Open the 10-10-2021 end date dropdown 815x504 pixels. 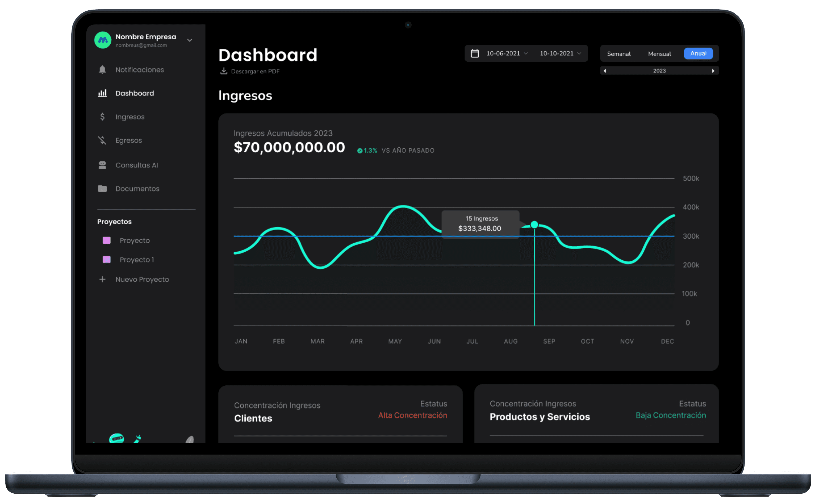[x=561, y=53]
